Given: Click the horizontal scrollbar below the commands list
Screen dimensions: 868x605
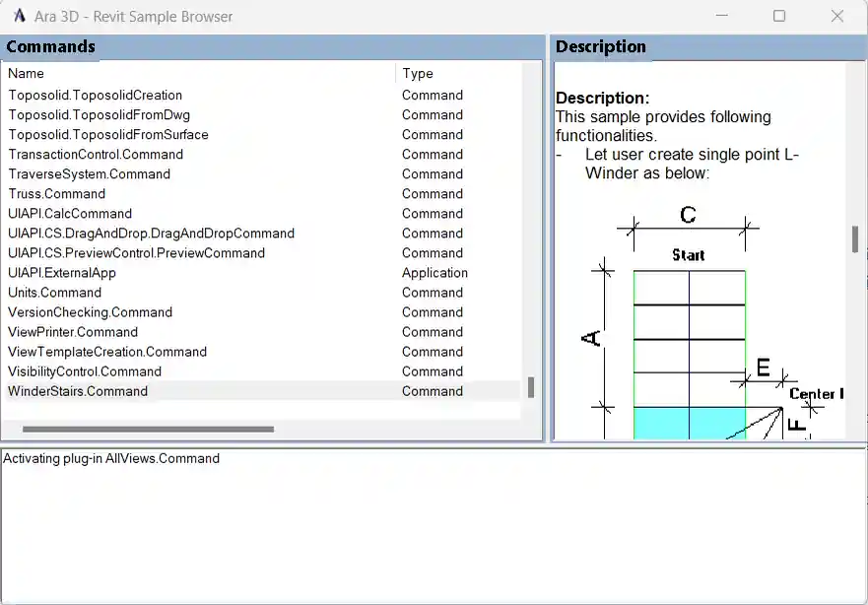Looking at the screenshot, I should (148, 429).
